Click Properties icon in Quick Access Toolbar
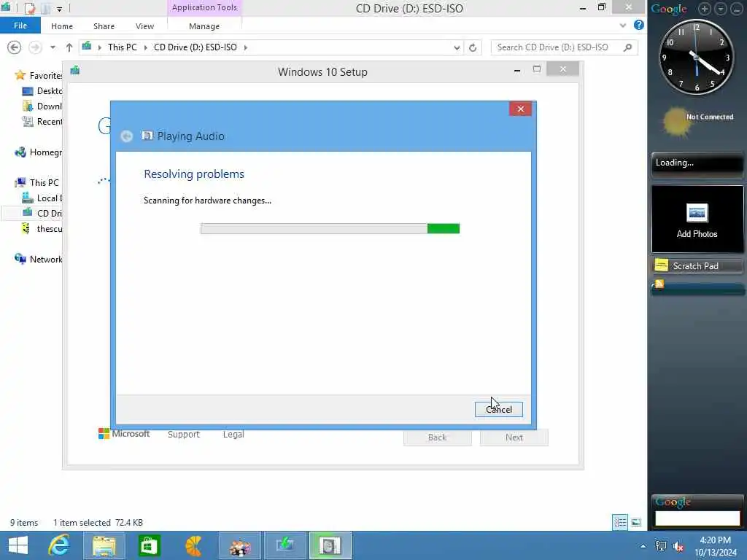Viewport: 747px width, 560px height. [x=29, y=8]
